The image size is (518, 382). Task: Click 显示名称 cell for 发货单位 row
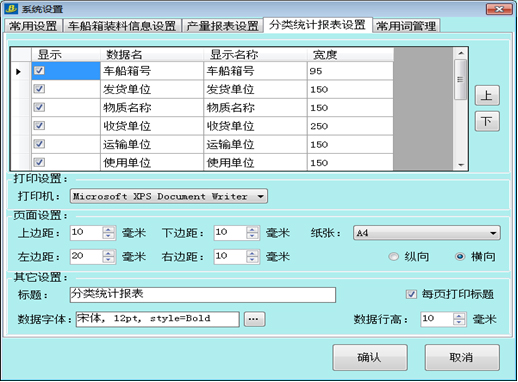coord(255,89)
